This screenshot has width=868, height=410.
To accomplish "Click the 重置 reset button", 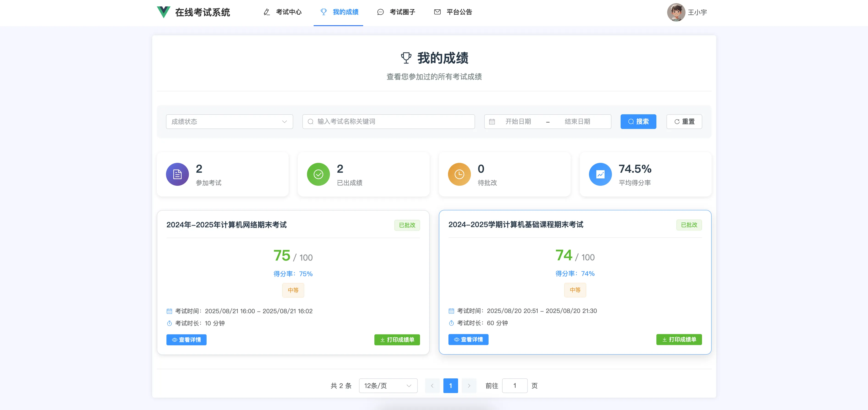I will (x=684, y=122).
